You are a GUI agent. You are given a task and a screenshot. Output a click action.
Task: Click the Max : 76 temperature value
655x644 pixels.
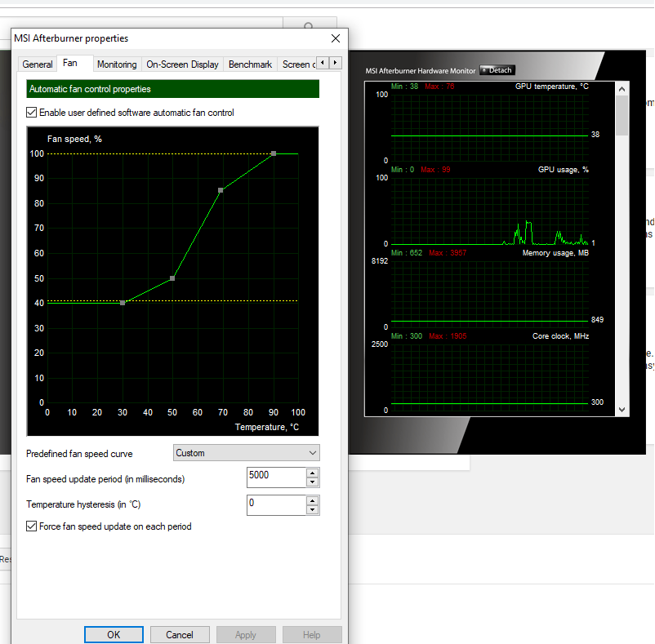439,87
